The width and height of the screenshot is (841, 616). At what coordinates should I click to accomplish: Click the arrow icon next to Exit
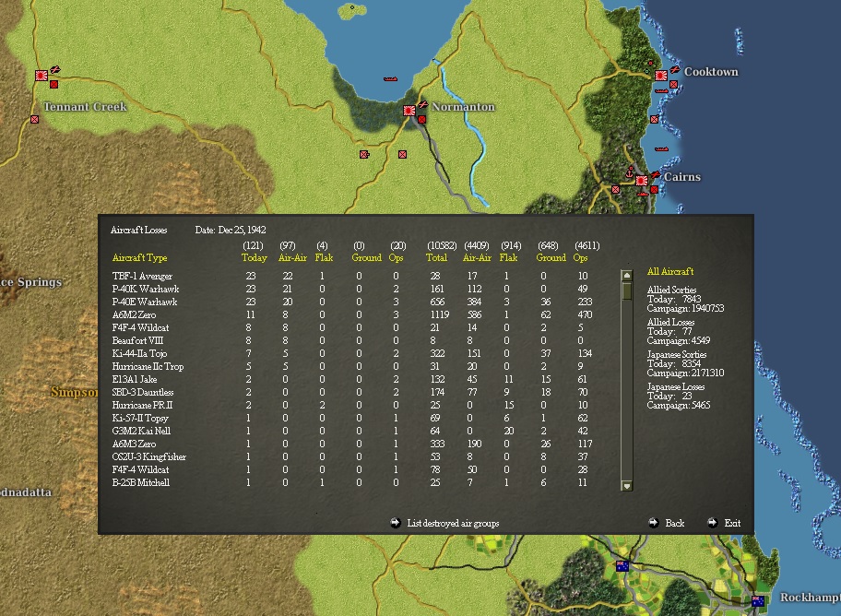pos(712,523)
